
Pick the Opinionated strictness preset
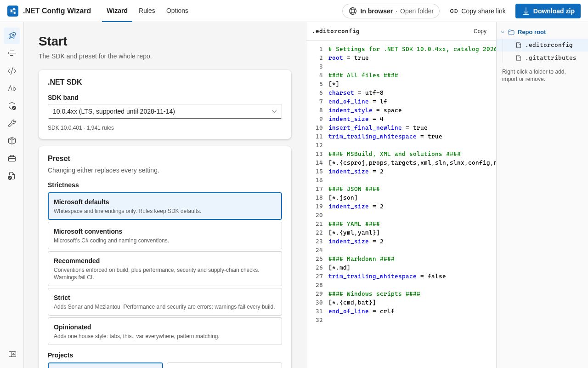click(165, 331)
